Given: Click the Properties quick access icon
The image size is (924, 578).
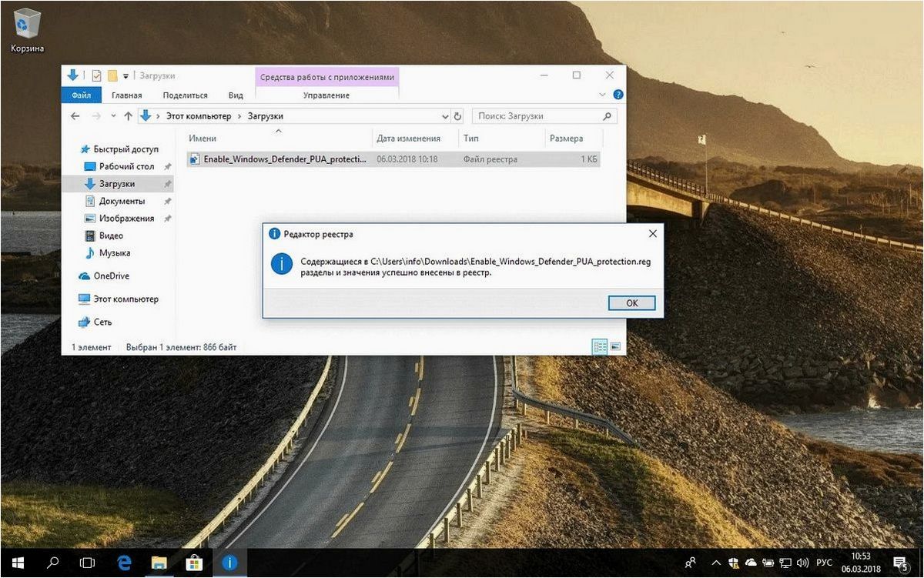Looking at the screenshot, I should pos(96,75).
